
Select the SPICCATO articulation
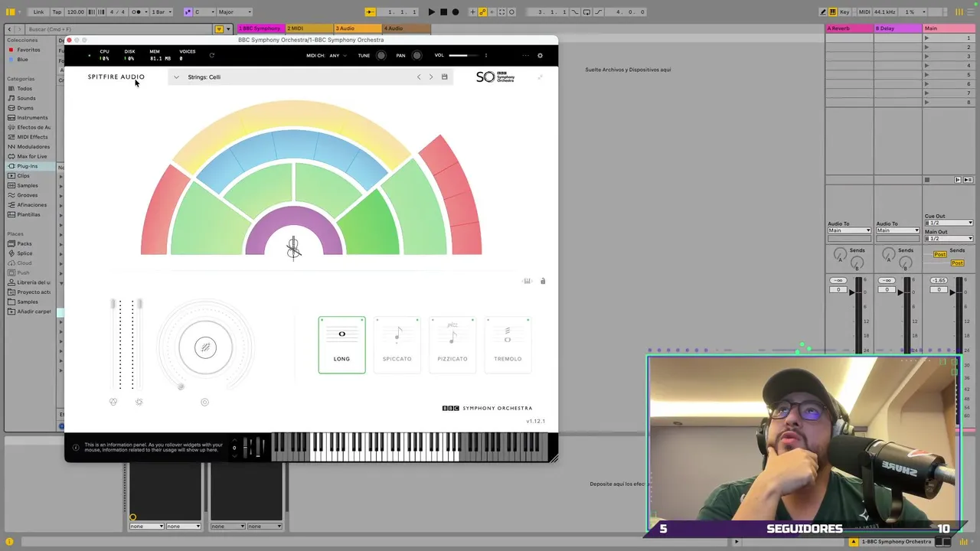click(x=397, y=345)
